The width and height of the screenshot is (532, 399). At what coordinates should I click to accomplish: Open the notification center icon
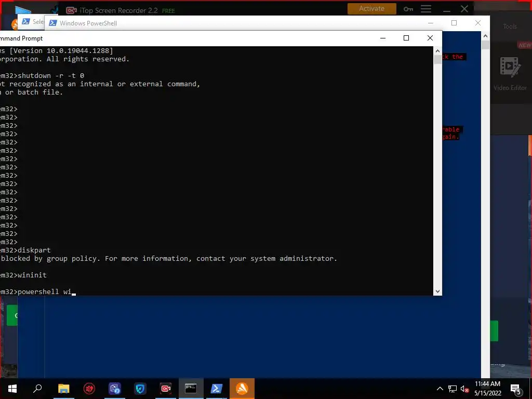516,389
